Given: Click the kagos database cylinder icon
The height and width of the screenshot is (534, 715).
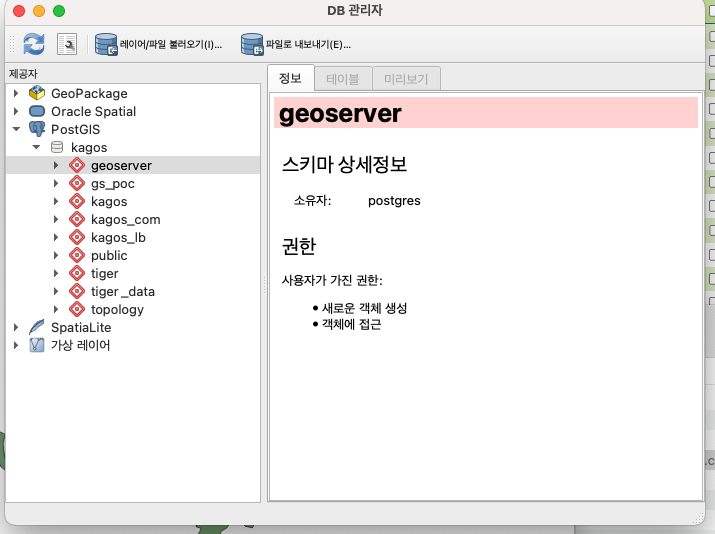Looking at the screenshot, I should click(x=57, y=147).
